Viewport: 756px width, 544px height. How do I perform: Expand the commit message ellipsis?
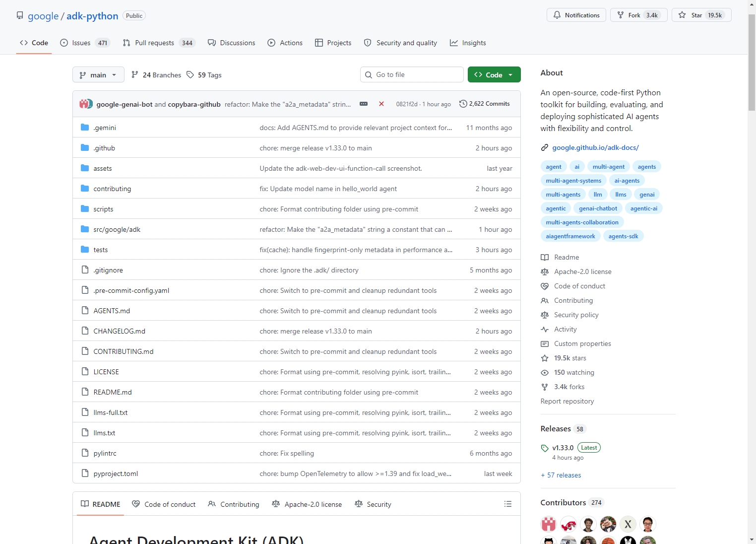pyautogui.click(x=364, y=104)
